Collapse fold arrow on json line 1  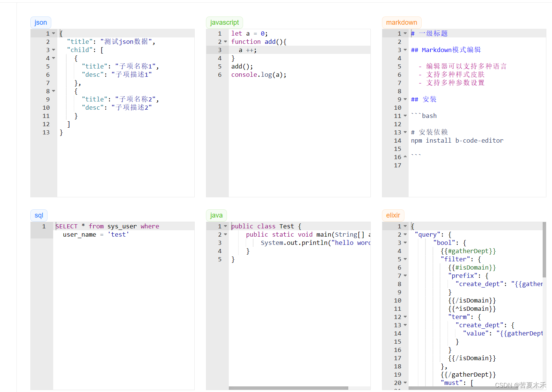(54, 33)
